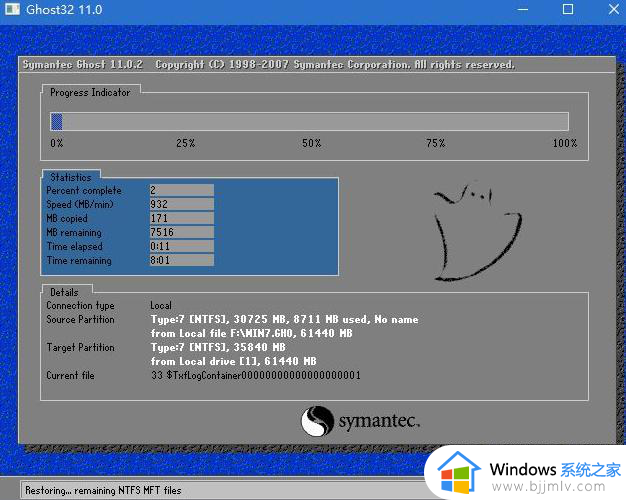Click the Ghost32 app icon in title bar
The height and width of the screenshot is (500, 626).
tap(12, 9)
